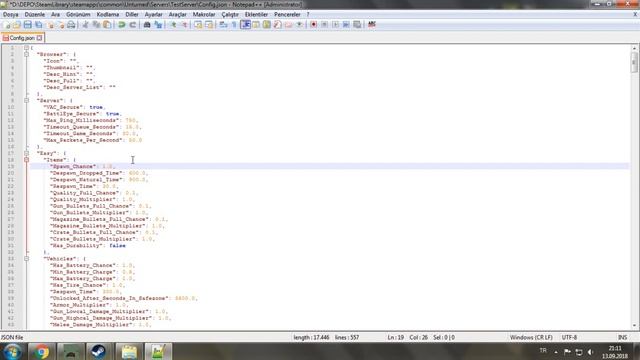Open the Ayarlar menu
Image resolution: width=640 pixels, height=360 pixels.
153,14
